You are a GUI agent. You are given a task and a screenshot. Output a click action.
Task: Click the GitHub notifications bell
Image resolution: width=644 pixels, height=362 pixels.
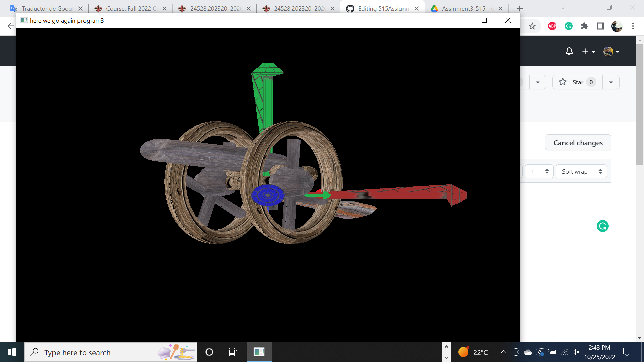[x=569, y=51]
